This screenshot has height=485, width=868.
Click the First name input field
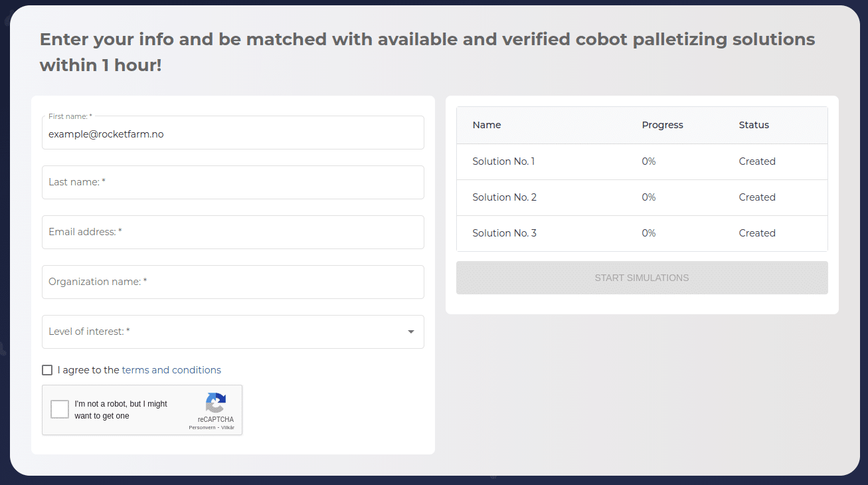click(x=232, y=132)
